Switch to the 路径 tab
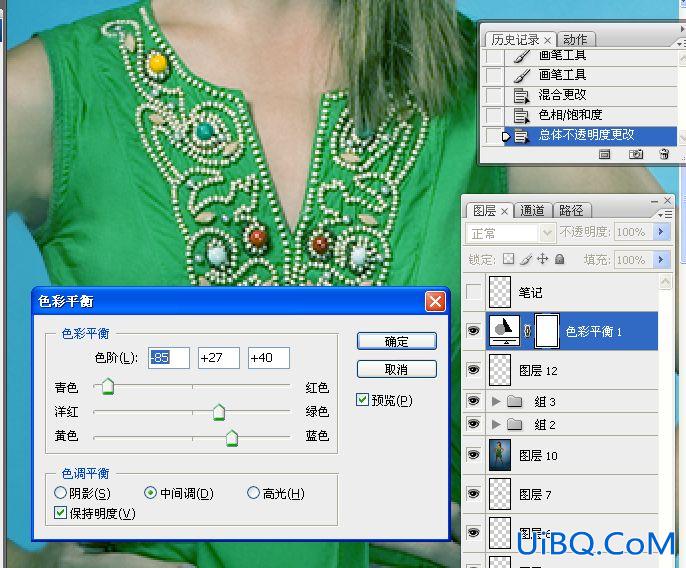 click(x=571, y=211)
